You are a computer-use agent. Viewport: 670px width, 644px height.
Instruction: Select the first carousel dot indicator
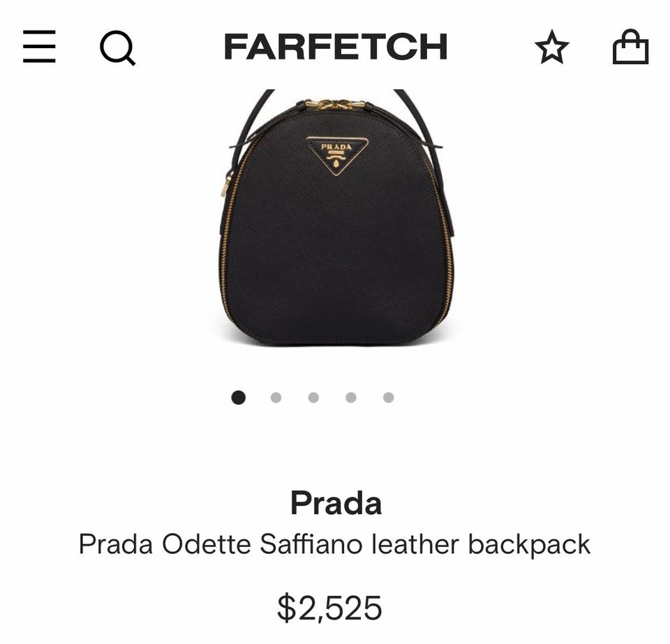pos(239,398)
